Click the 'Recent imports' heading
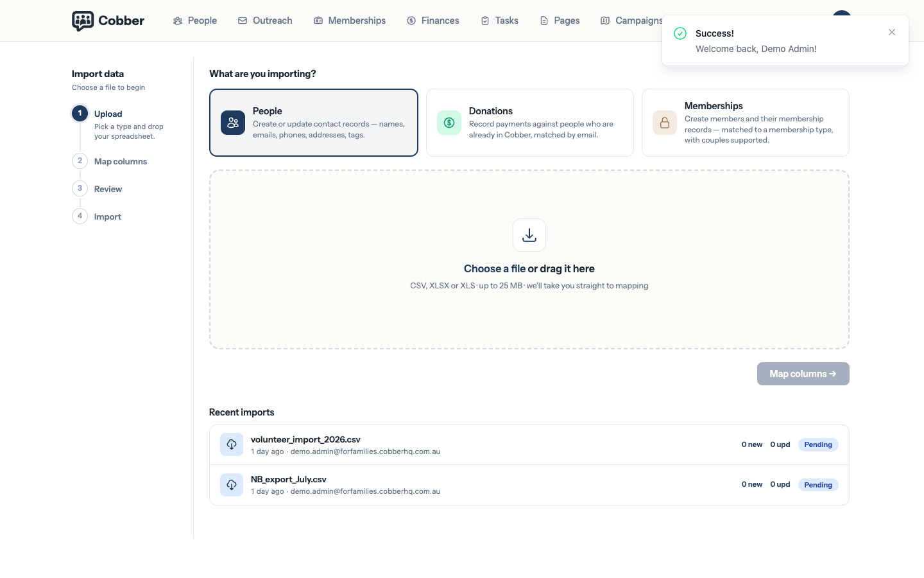This screenshot has width=924, height=578. click(242, 412)
